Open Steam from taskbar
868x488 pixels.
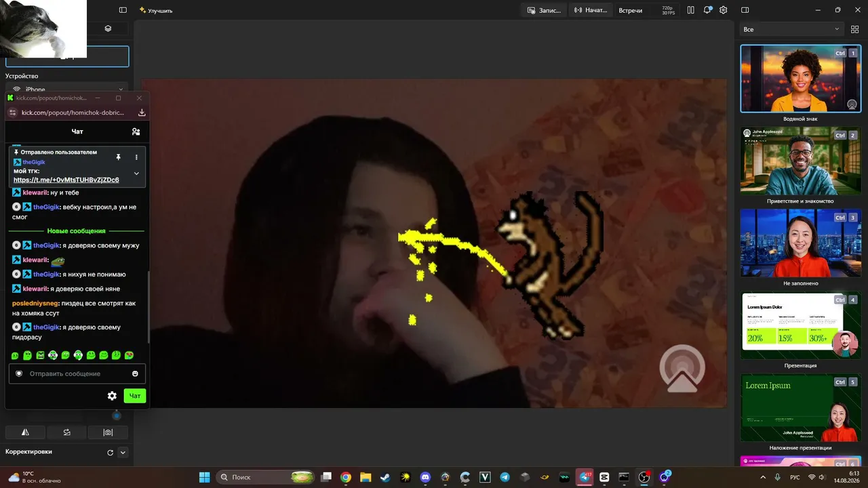coord(385,477)
